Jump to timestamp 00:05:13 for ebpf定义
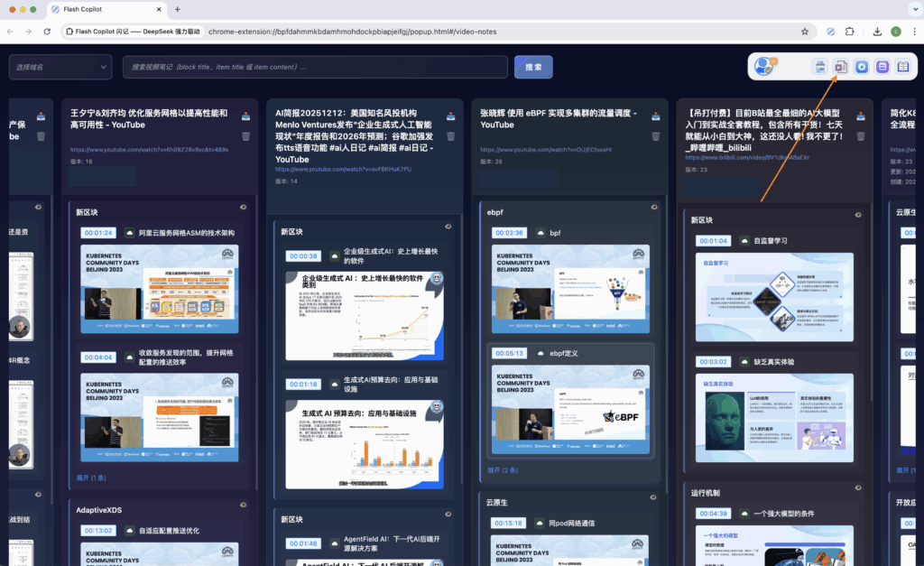The width and height of the screenshot is (924, 566). tap(508, 353)
